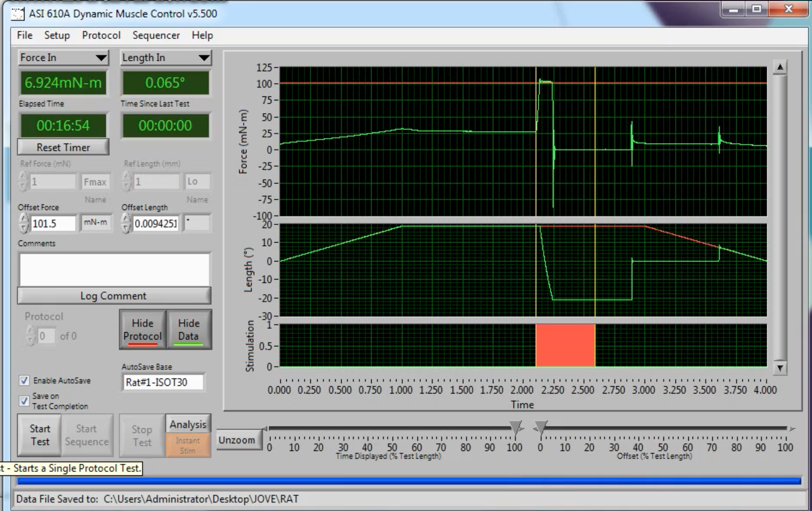Click the Time Displayed slider handle
This screenshot has height=511, width=812.
click(x=516, y=427)
